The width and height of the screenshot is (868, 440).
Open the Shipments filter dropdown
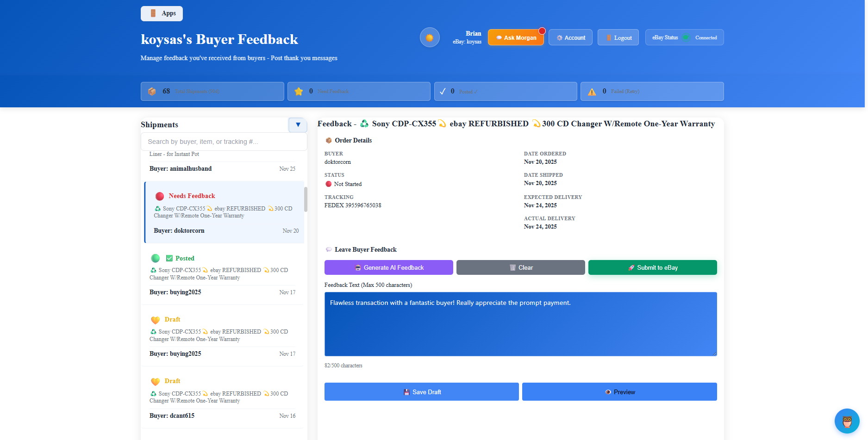[x=298, y=125]
